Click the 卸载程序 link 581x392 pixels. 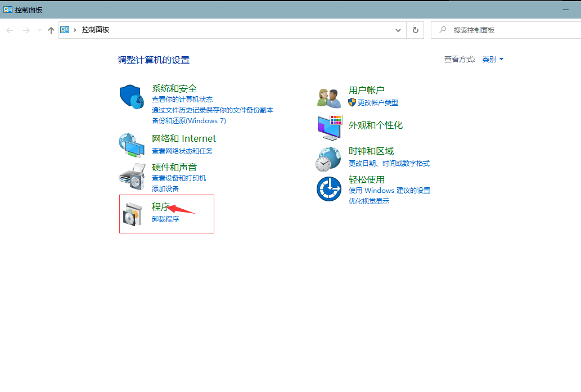165,219
